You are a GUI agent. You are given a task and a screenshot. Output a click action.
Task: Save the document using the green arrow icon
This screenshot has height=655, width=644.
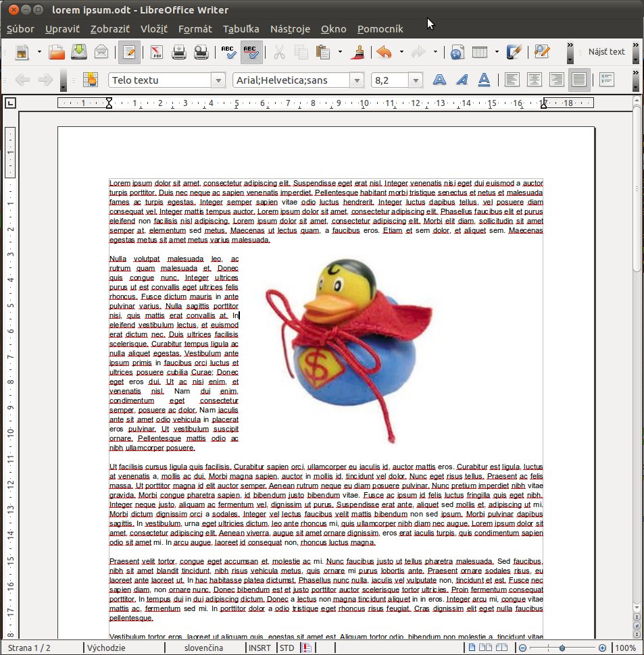click(79, 52)
